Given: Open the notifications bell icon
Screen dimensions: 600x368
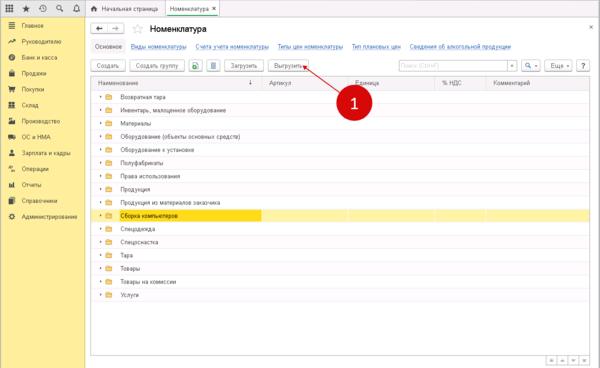Looking at the screenshot, I should [76, 8].
